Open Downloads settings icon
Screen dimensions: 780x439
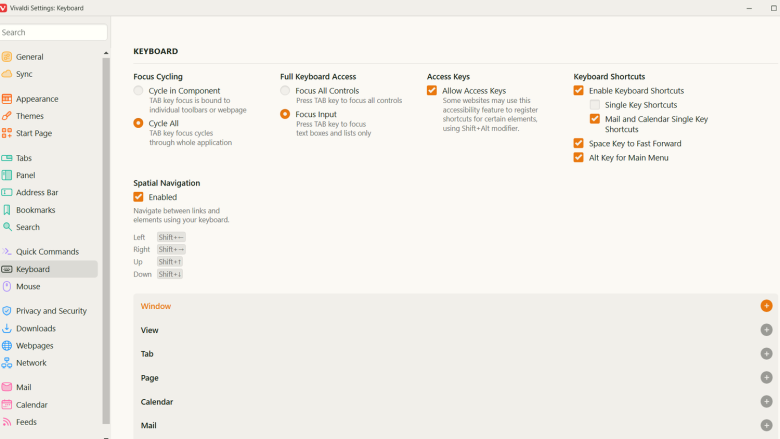[x=7, y=328]
